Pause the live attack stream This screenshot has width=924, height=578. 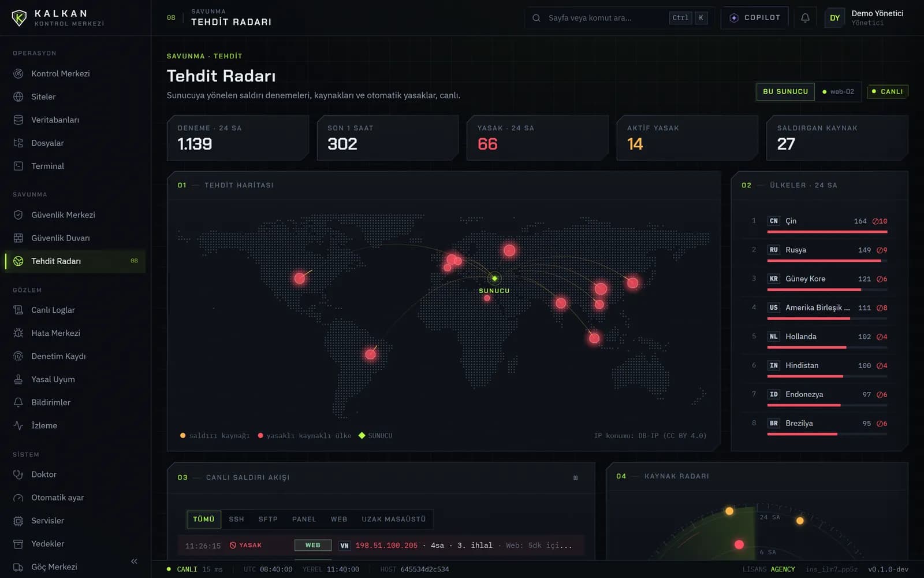[575, 477]
